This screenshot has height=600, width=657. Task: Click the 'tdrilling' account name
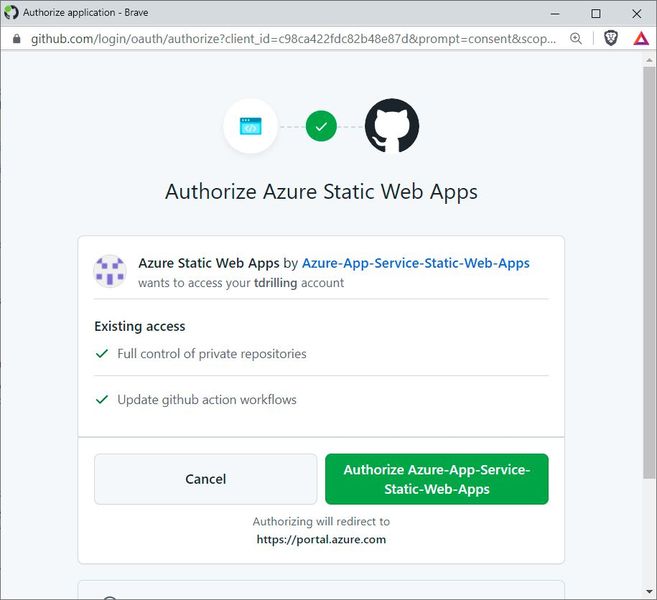pyautogui.click(x=275, y=283)
